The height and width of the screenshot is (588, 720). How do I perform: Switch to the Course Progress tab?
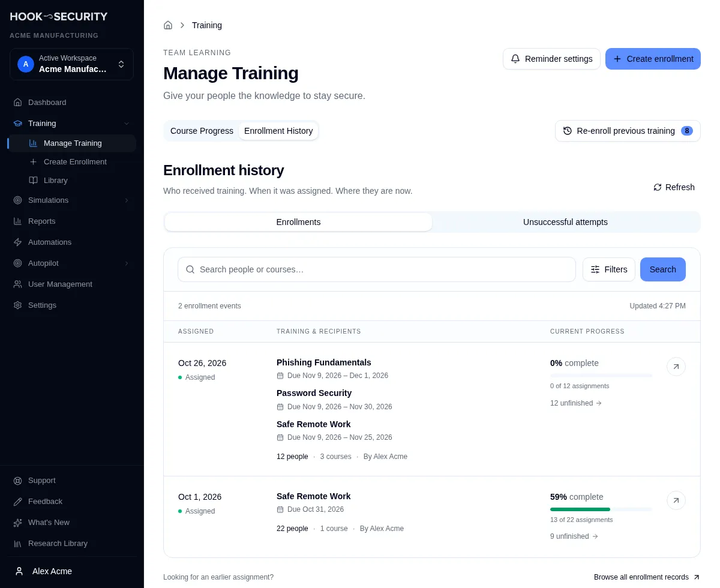tap(202, 131)
